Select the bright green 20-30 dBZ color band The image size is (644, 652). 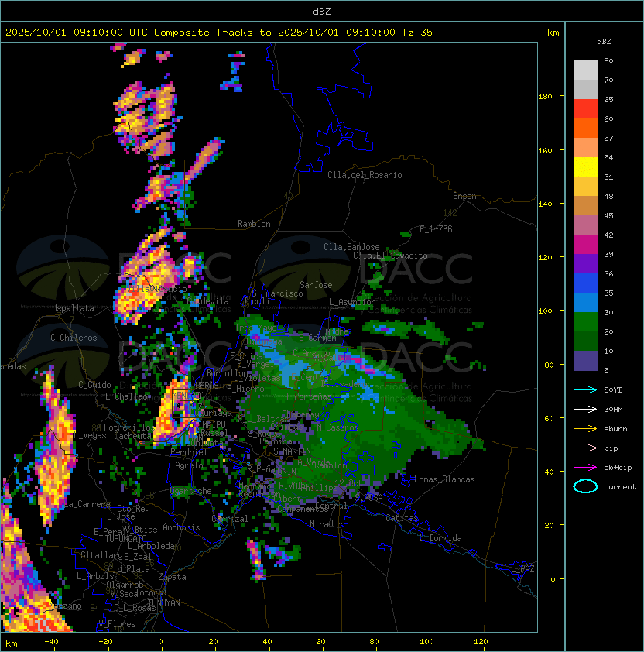point(585,322)
